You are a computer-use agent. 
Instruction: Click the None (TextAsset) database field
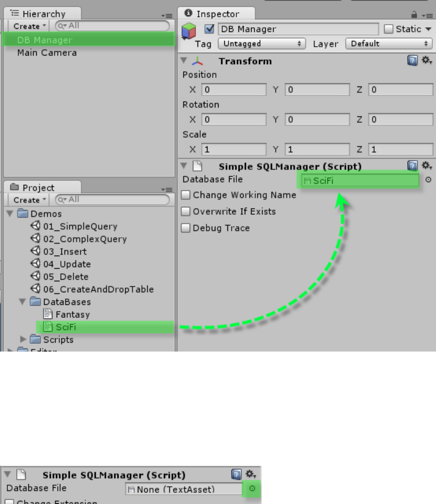(183, 489)
